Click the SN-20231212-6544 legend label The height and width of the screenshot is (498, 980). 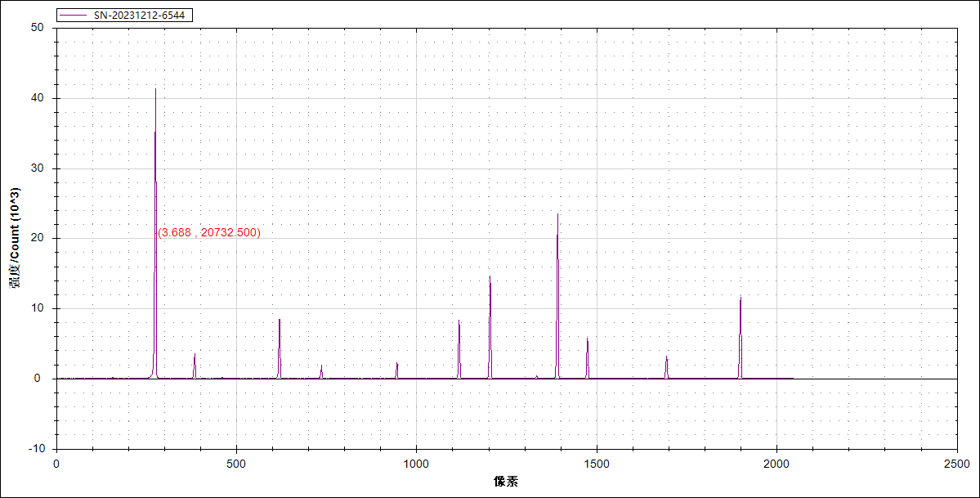click(140, 16)
